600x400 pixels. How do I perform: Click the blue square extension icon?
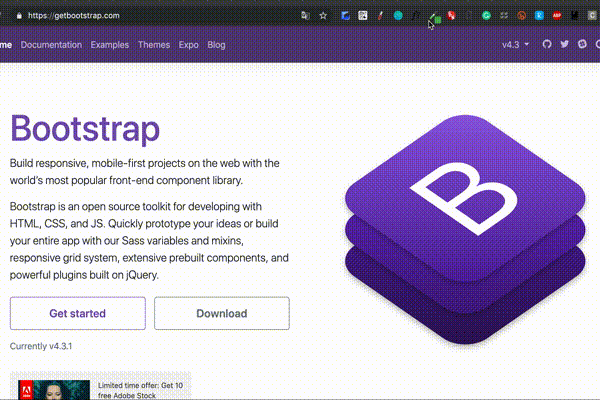(x=345, y=16)
